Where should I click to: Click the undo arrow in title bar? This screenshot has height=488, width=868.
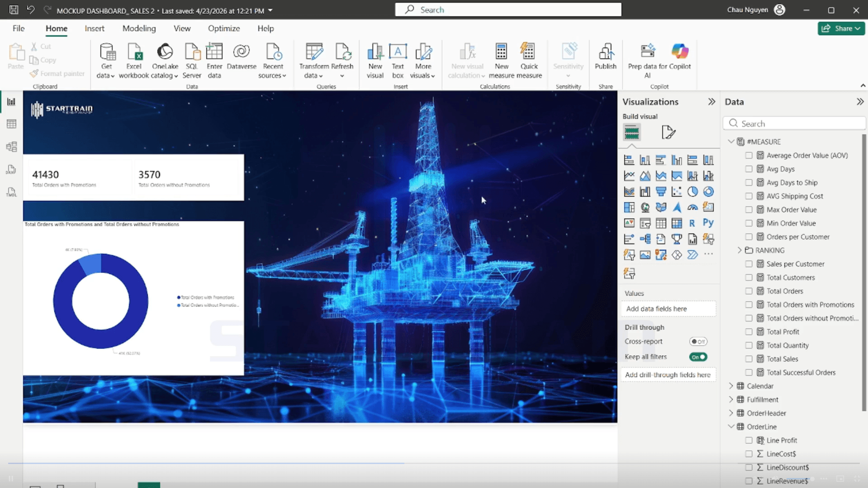click(x=30, y=9)
